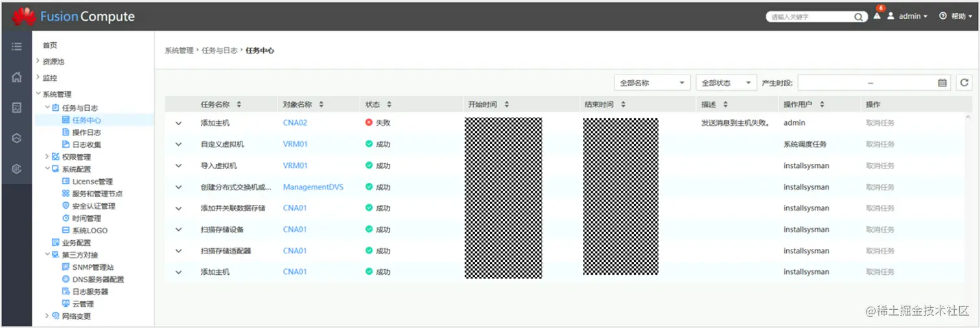
Task: Click 系统管理 in the breadcrumb
Action: (179, 50)
